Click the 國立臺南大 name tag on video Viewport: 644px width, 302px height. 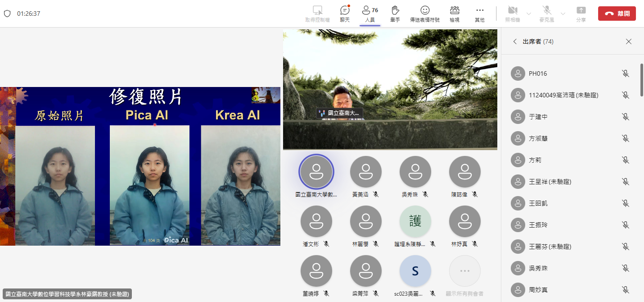(340, 114)
